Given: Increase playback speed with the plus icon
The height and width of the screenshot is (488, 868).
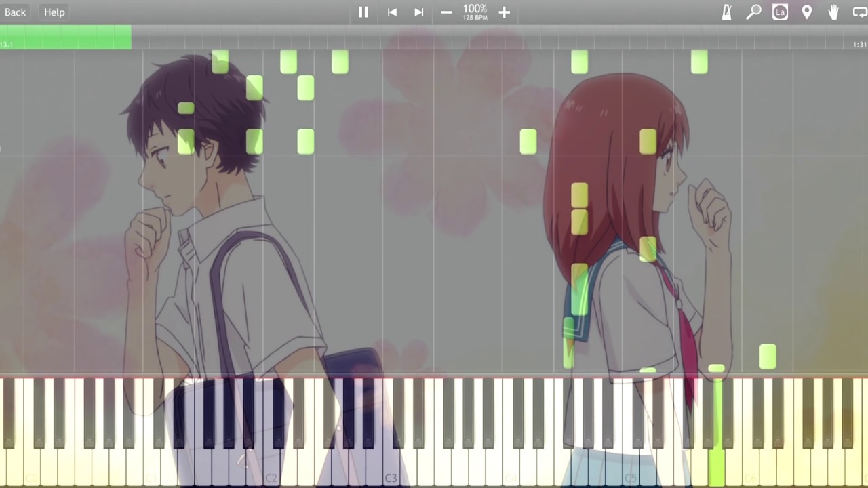Looking at the screenshot, I should (504, 12).
